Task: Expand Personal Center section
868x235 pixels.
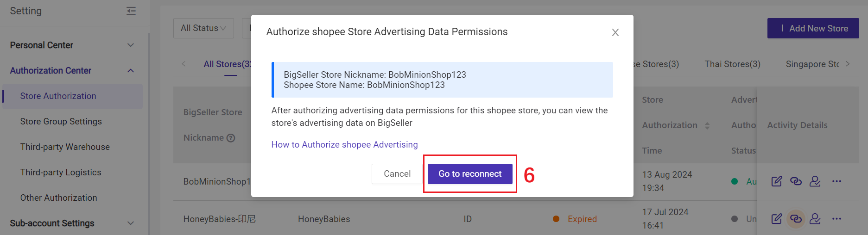Action: tap(131, 45)
